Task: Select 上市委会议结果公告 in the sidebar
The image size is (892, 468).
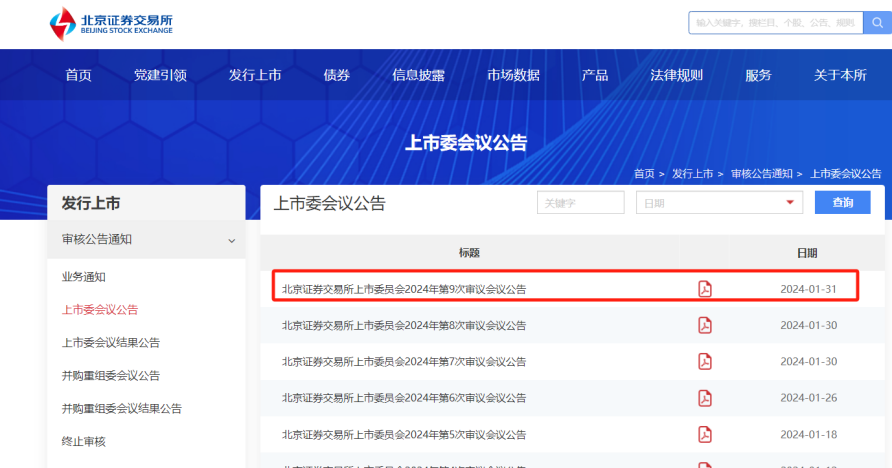Action: coord(111,343)
